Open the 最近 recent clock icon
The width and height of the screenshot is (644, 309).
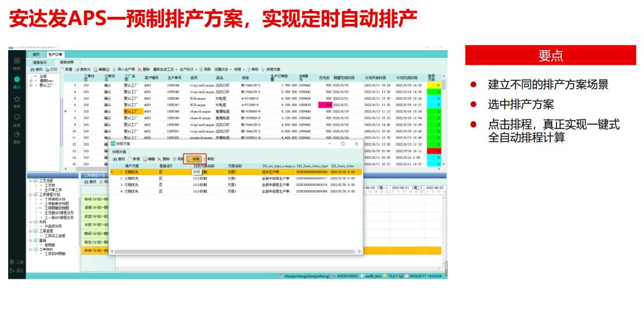(17, 79)
